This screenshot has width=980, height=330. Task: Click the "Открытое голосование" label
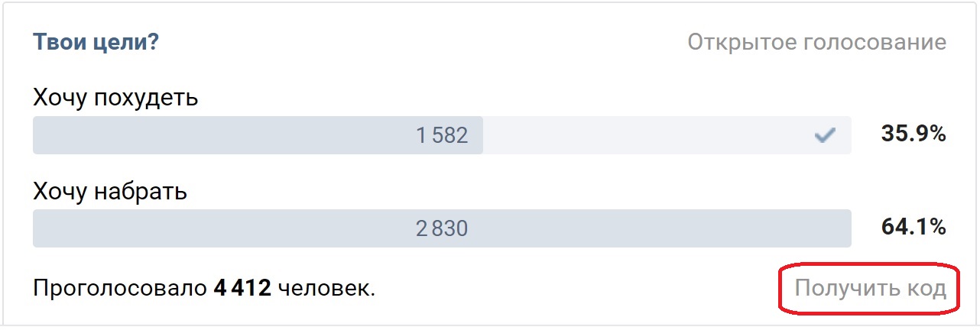pyautogui.click(x=816, y=42)
